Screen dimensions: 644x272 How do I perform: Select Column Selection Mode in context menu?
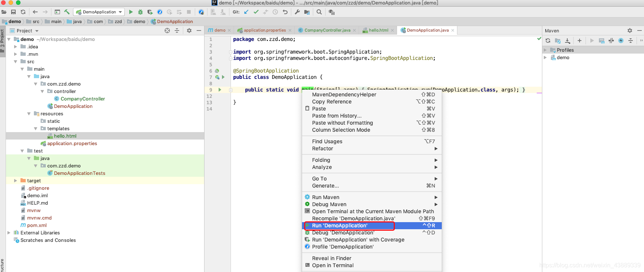click(x=372, y=130)
